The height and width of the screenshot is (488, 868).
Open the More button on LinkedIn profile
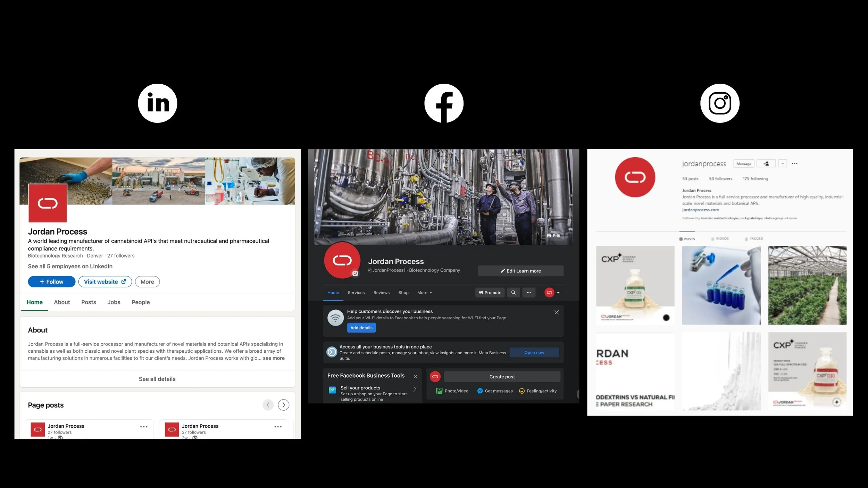pyautogui.click(x=147, y=282)
